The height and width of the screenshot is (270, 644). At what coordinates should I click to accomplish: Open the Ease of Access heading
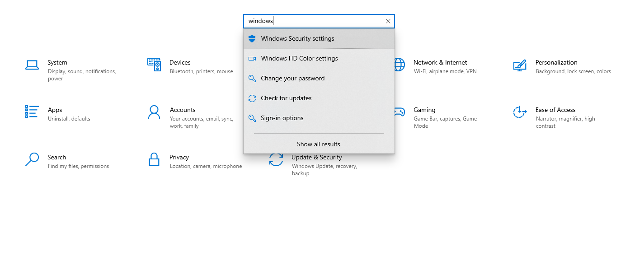pos(555,110)
